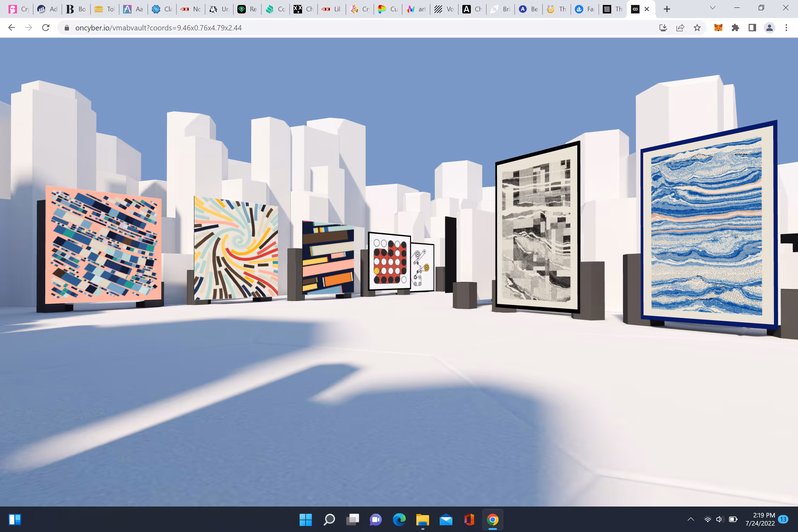Switch to the "Bo" tab
The image size is (798, 532).
(x=76, y=9)
